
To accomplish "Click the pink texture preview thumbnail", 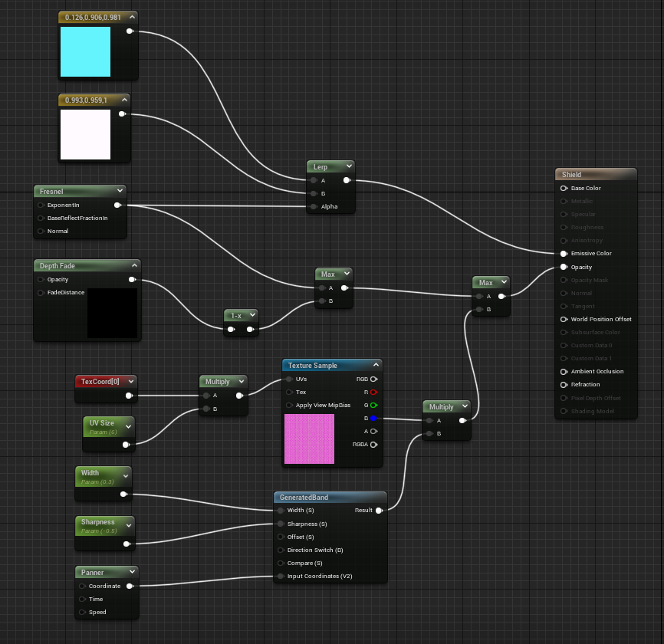I will (309, 439).
